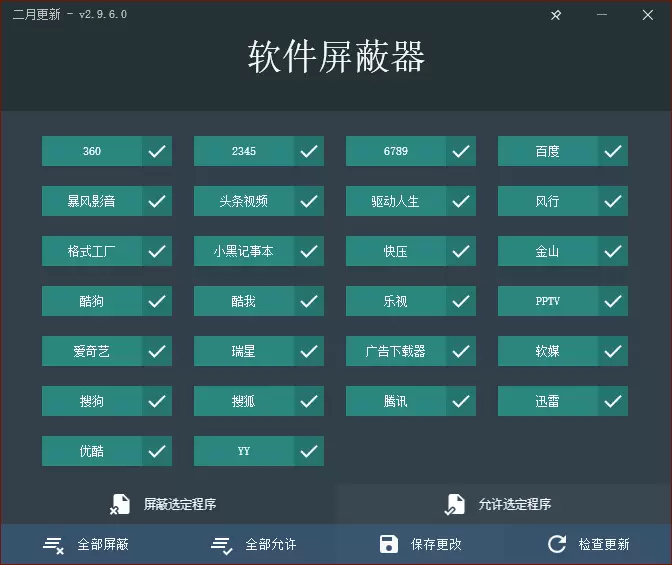This screenshot has height=565, width=672.
Task: Check for updates via 检查更新
Action: tap(588, 544)
